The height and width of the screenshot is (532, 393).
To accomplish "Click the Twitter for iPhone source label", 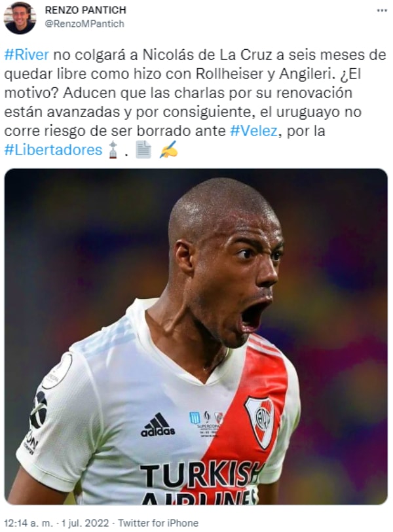I will tap(158, 523).
